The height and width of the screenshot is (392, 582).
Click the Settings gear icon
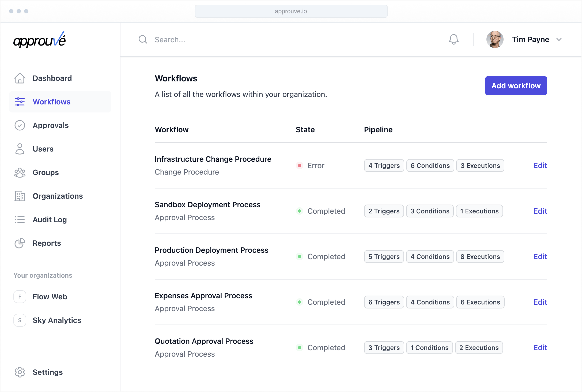coord(20,372)
